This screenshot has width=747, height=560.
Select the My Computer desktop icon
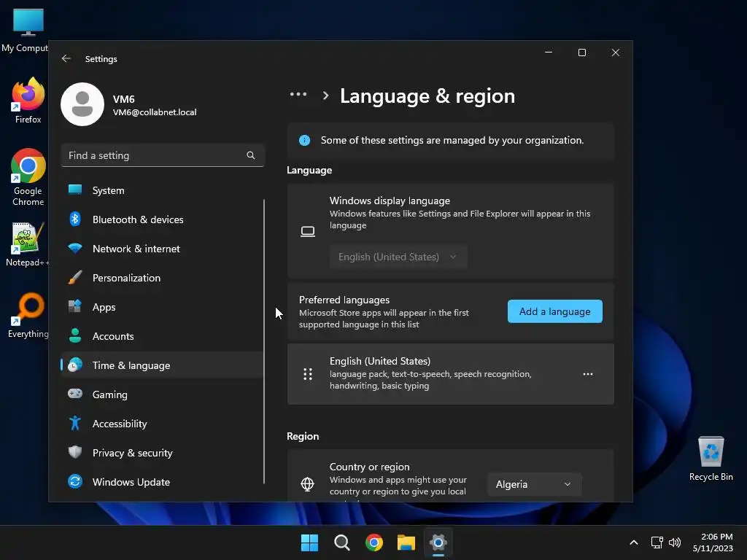tap(25, 31)
